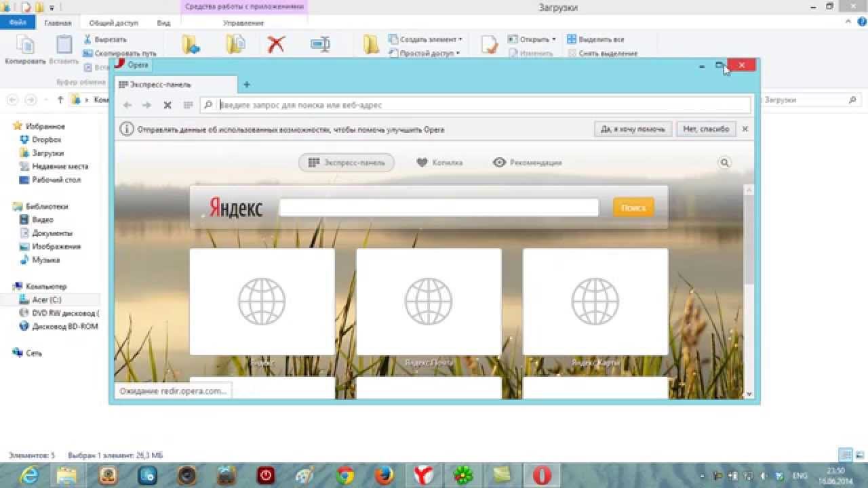The height and width of the screenshot is (488, 868).
Task: Click Вставить in Explorer ribbon
Action: (x=64, y=49)
